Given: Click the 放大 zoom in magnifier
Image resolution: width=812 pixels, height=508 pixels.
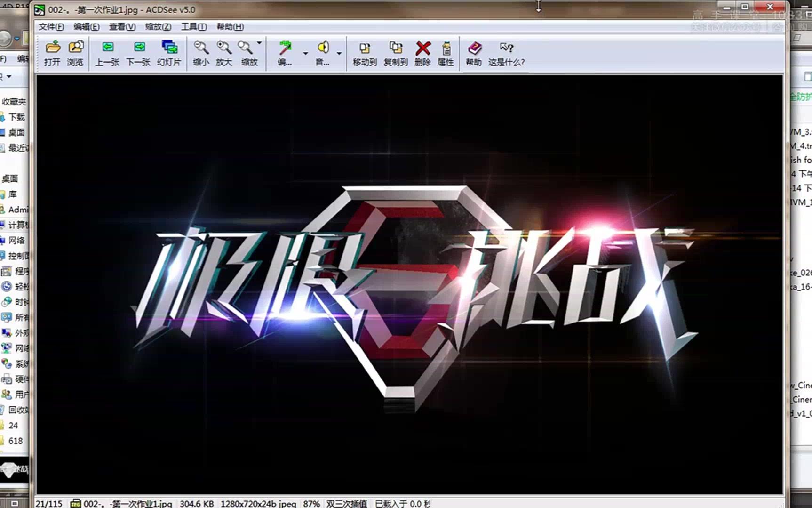Looking at the screenshot, I should click(224, 48).
